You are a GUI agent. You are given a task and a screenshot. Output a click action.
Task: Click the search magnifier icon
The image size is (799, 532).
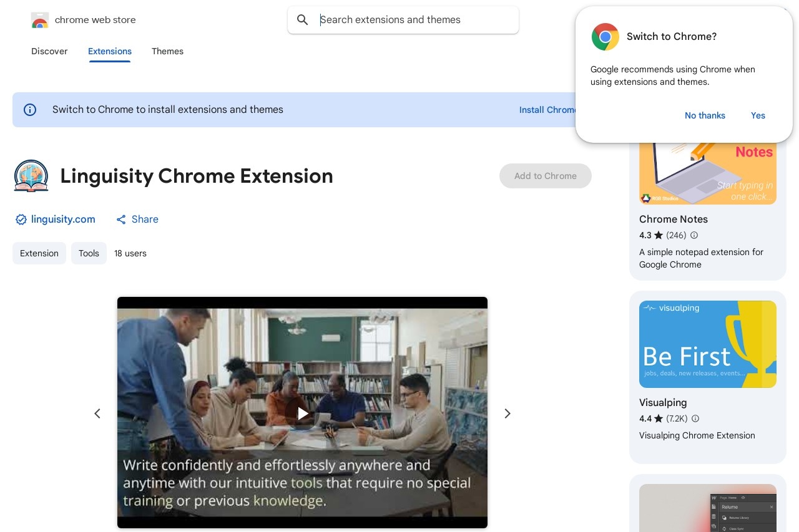tap(303, 20)
